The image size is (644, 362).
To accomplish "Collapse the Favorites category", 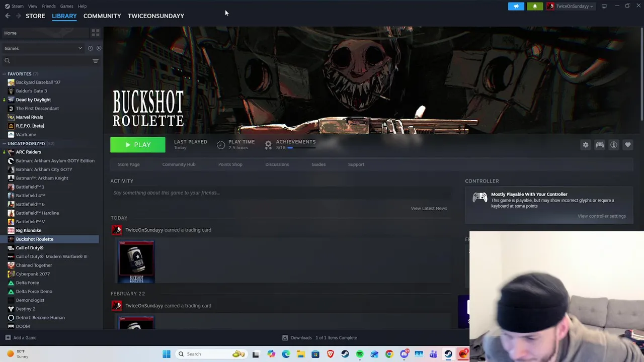I will pyautogui.click(x=4, y=74).
